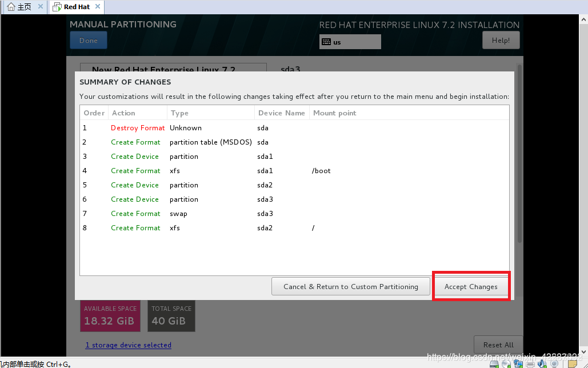The width and height of the screenshot is (588, 368).
Task: Select 'partition table (MSDOS)' type cell
Action: 211,142
